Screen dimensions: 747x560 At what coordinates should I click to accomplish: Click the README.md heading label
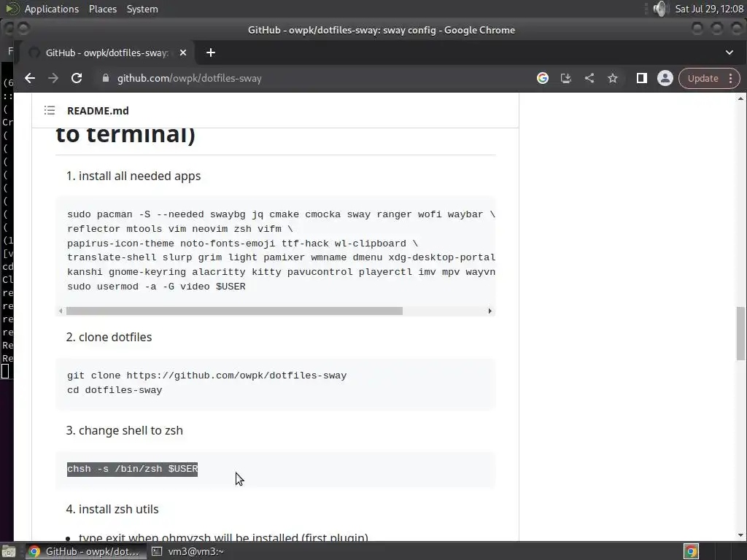click(x=98, y=111)
